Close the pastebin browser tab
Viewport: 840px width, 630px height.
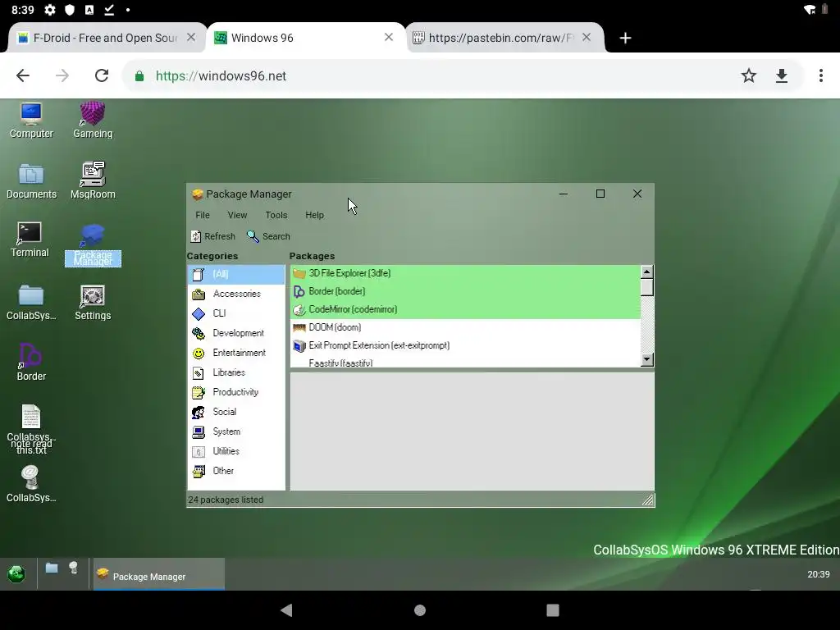click(587, 37)
